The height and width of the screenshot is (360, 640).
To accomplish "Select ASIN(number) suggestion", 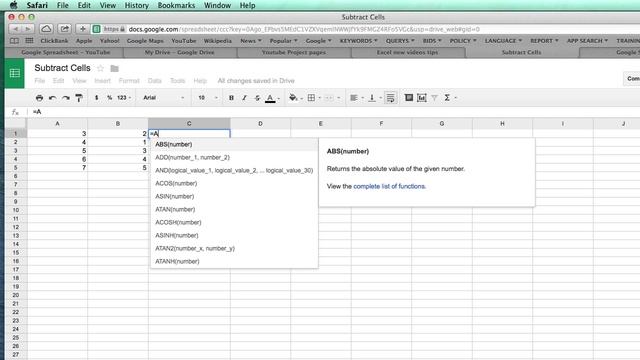I will 234,197.
